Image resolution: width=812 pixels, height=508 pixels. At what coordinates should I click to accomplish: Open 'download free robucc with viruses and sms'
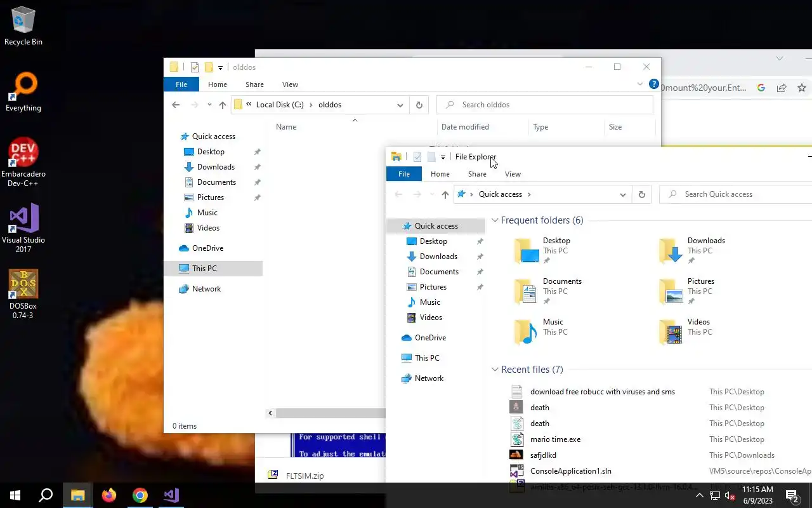[x=602, y=392]
